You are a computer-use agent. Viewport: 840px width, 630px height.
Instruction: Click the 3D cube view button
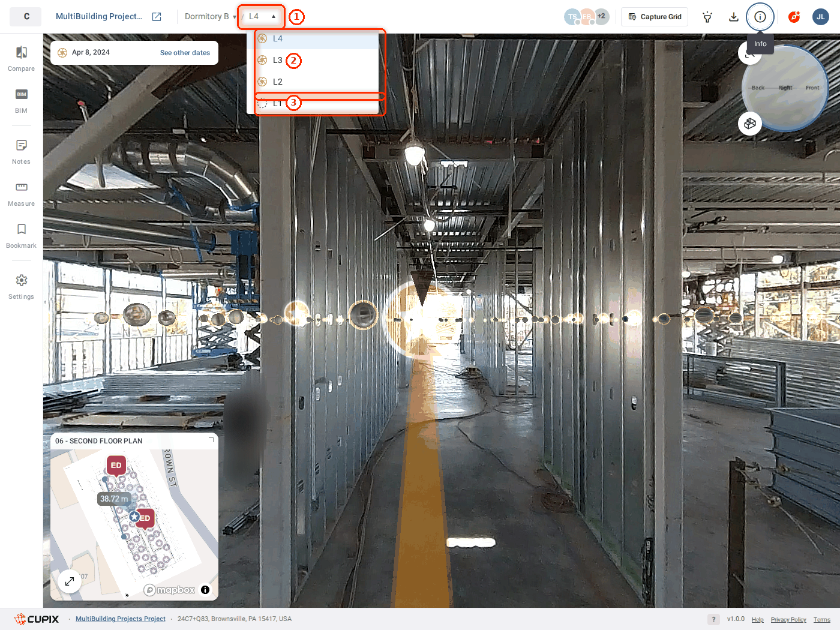pyautogui.click(x=750, y=124)
